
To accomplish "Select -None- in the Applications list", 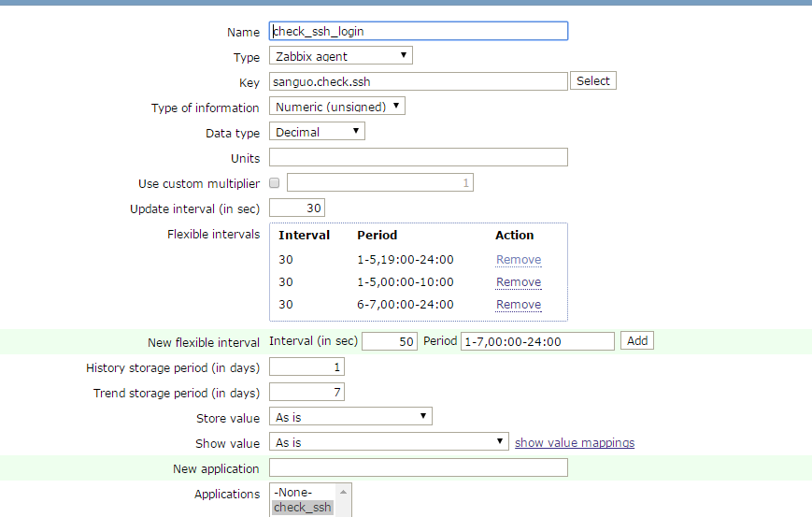I will (303, 492).
